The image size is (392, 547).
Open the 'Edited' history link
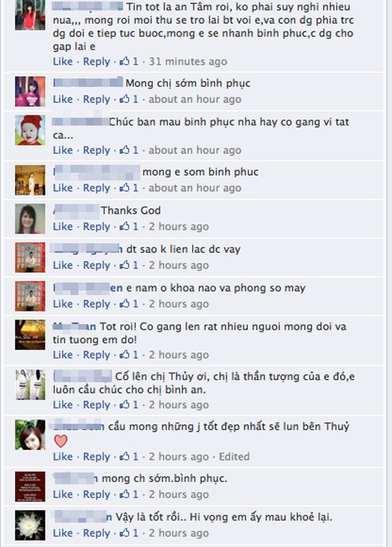(234, 457)
